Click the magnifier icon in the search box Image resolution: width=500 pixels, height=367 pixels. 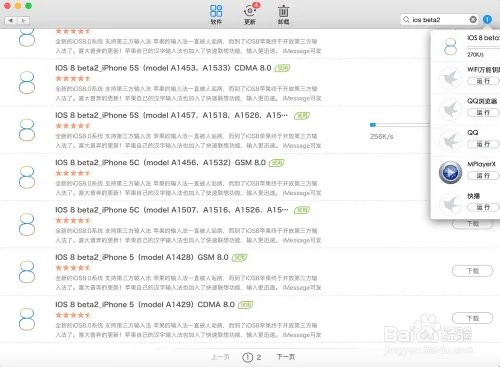click(x=406, y=20)
